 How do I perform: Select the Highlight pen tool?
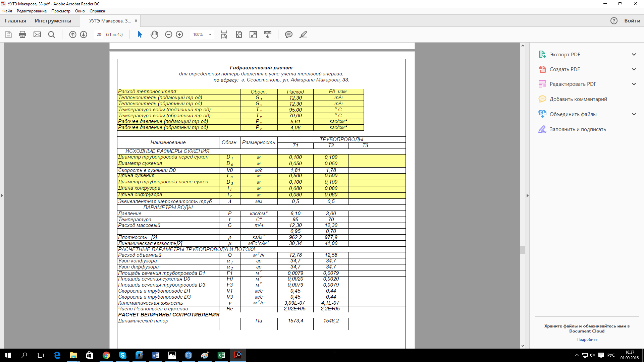(303, 35)
